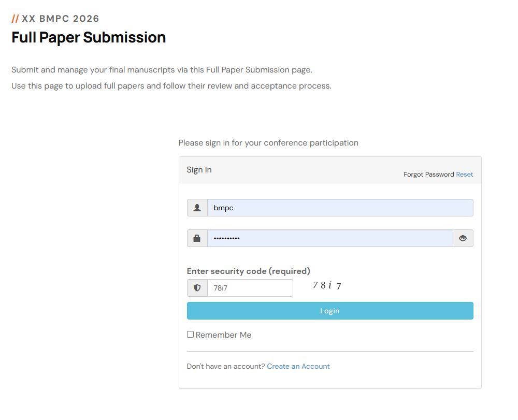Open the Reset password link
518x420 pixels.
(x=464, y=175)
